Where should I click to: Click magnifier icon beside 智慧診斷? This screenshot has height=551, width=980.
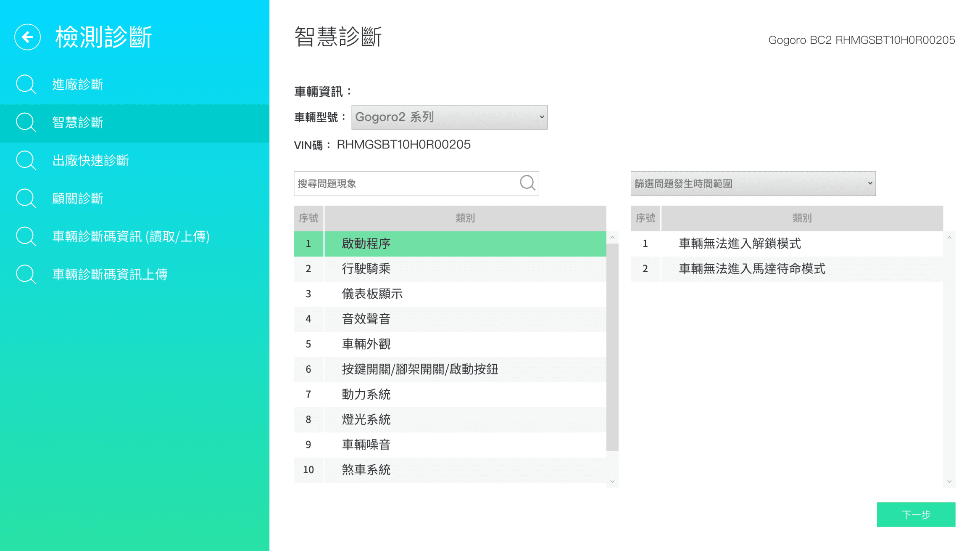point(26,122)
